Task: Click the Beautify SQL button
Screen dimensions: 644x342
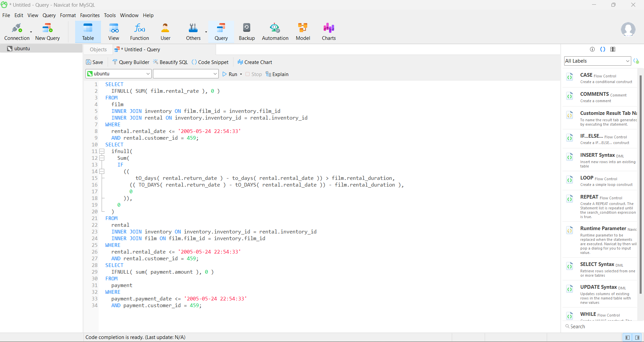Action: point(170,62)
